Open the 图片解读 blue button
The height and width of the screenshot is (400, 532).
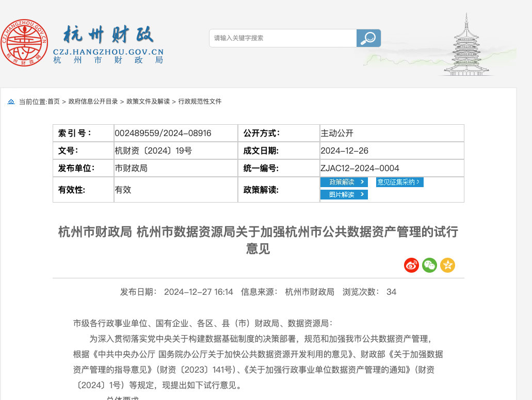(x=344, y=194)
